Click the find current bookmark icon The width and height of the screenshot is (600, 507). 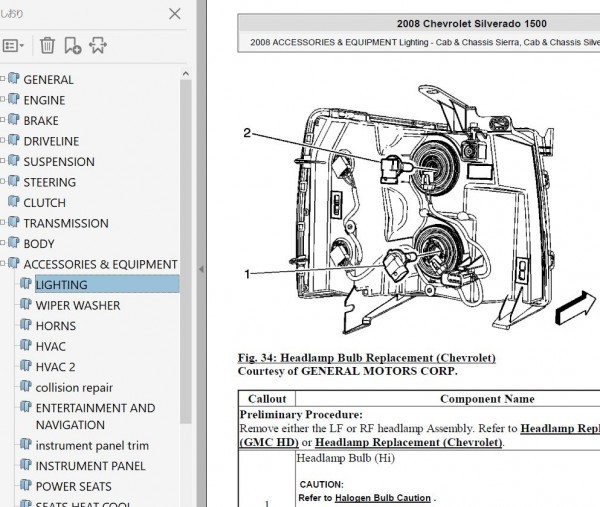click(x=98, y=46)
